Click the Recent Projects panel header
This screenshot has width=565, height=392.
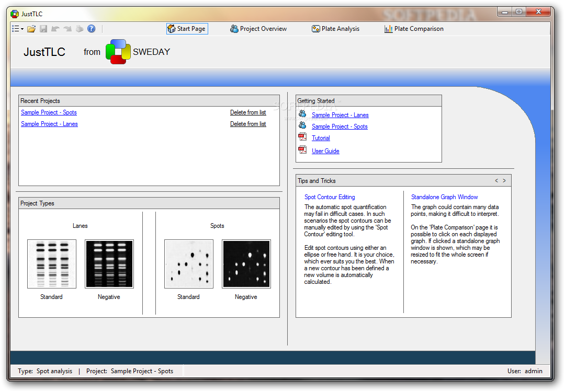tap(149, 101)
